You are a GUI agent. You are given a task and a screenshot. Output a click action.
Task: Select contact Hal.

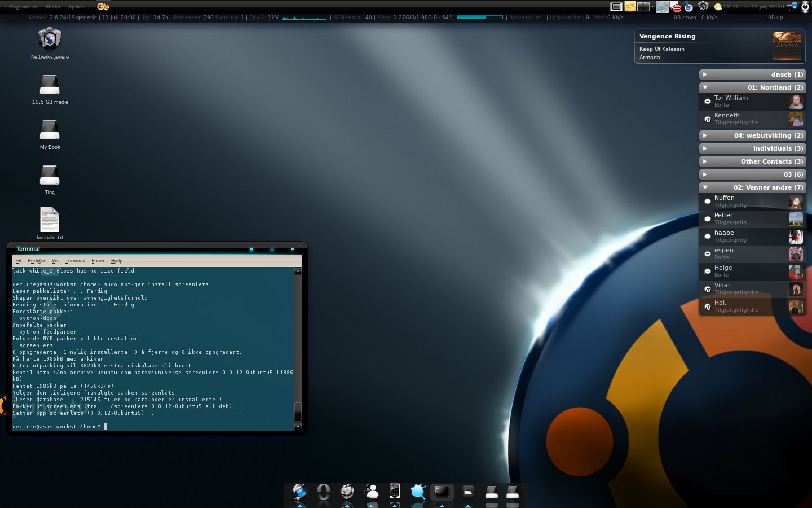pyautogui.click(x=753, y=306)
